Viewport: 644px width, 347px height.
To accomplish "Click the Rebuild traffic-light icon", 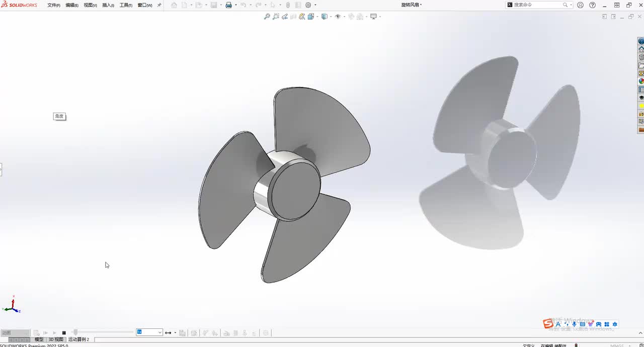I will coord(288,5).
